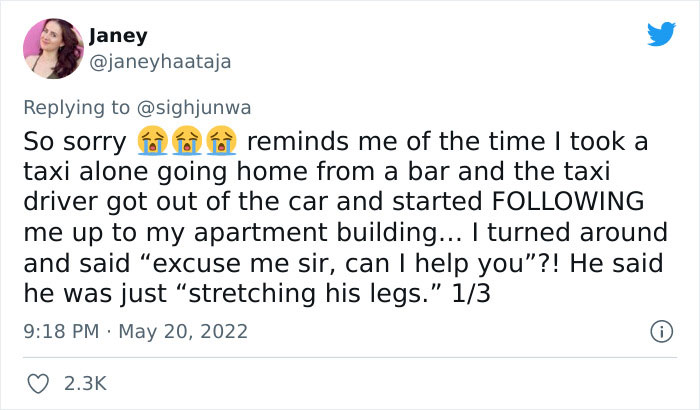The width and height of the screenshot is (700, 410).
Task: Visit the @janeyhaataja handle
Action: pos(160,62)
